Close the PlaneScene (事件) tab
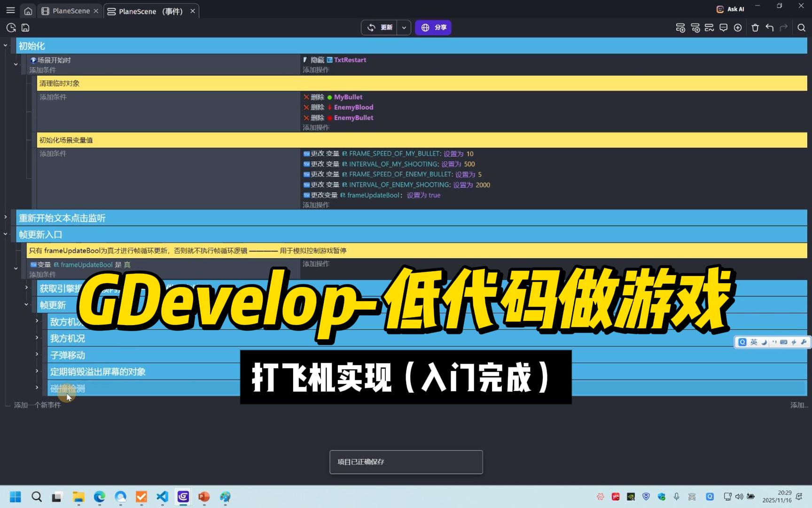Screen dimensions: 812x508 click(193, 11)
